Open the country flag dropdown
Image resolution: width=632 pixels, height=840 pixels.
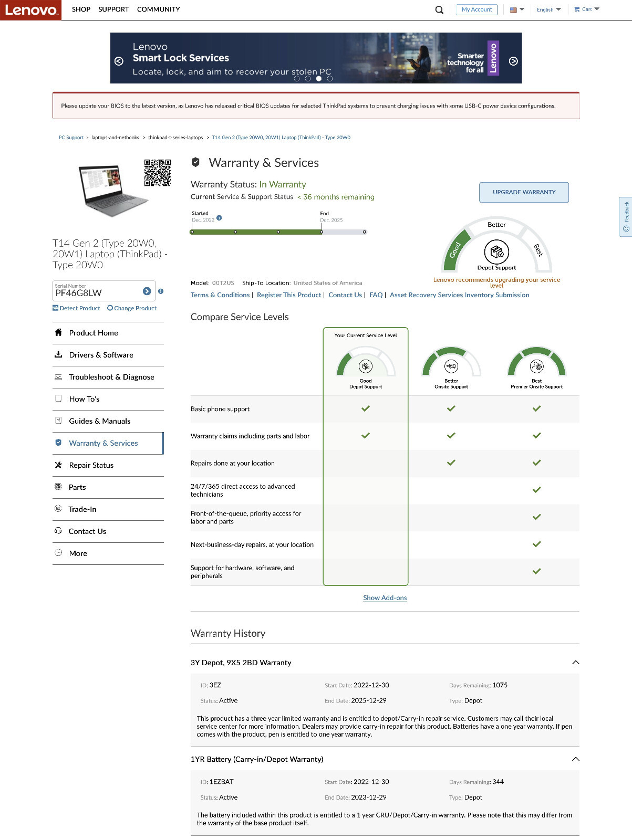[x=517, y=9]
